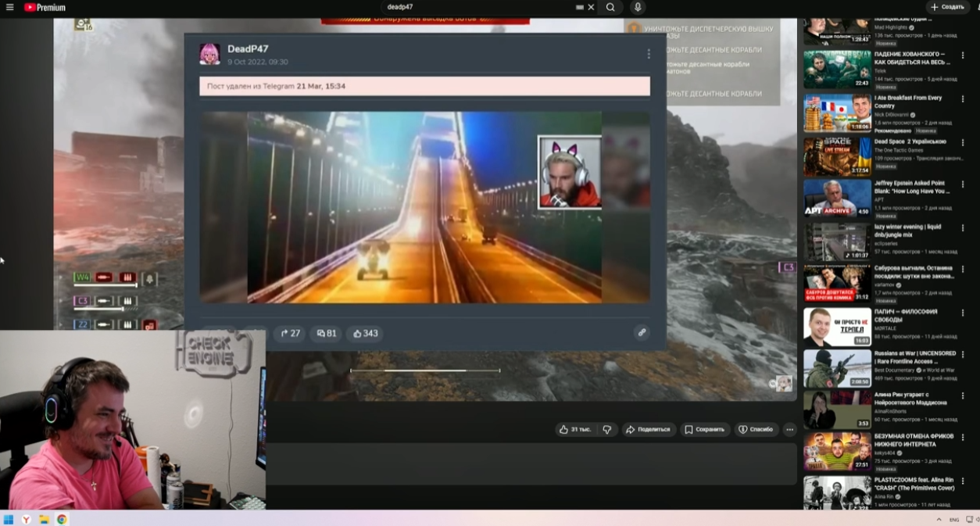
Task: Open 'I Ate Breakfast From Every Country' title
Action: [x=909, y=102]
